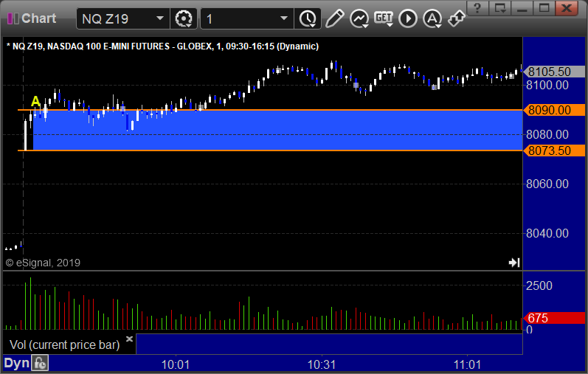This screenshot has height=374, width=588.
Task: Open the studies chart-line icon menu
Action: coord(359,18)
